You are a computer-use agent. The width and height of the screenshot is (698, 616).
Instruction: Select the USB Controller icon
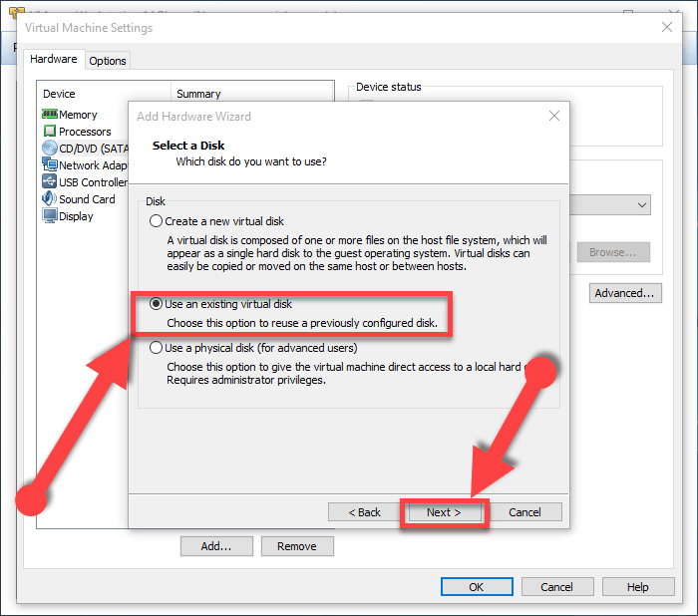click(x=50, y=182)
